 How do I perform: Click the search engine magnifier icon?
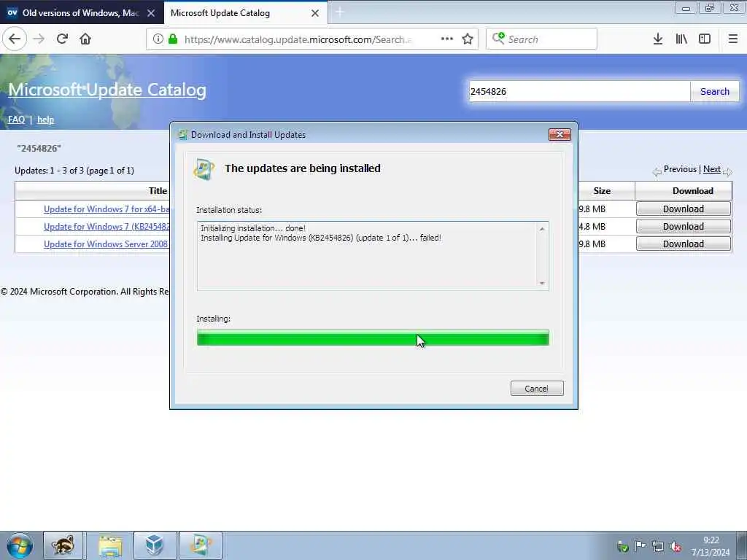point(498,39)
